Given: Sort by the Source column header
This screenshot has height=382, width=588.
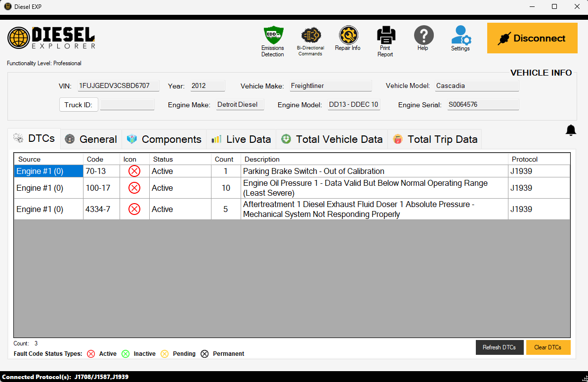Looking at the screenshot, I should (48, 159).
